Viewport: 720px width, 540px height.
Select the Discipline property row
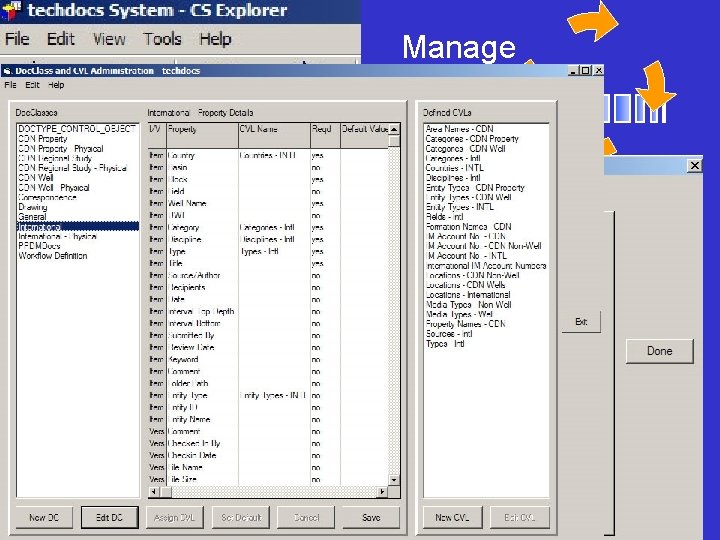point(268,239)
